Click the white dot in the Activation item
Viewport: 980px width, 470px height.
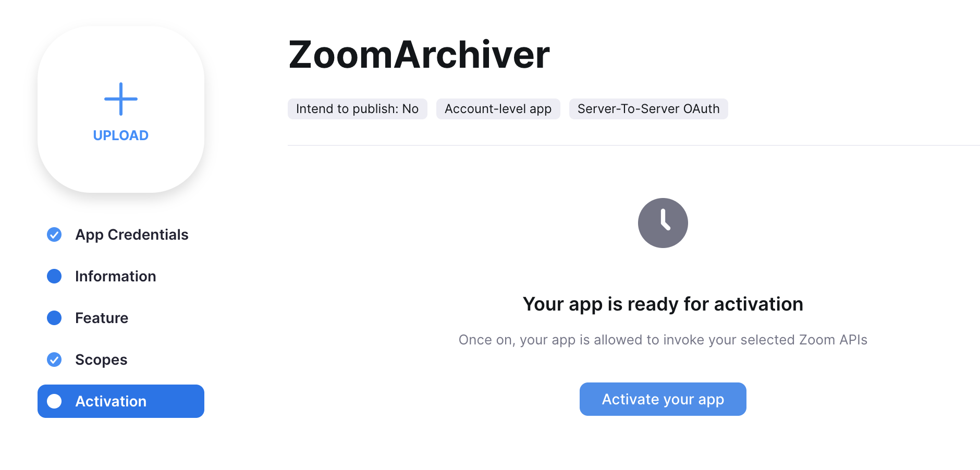(54, 401)
